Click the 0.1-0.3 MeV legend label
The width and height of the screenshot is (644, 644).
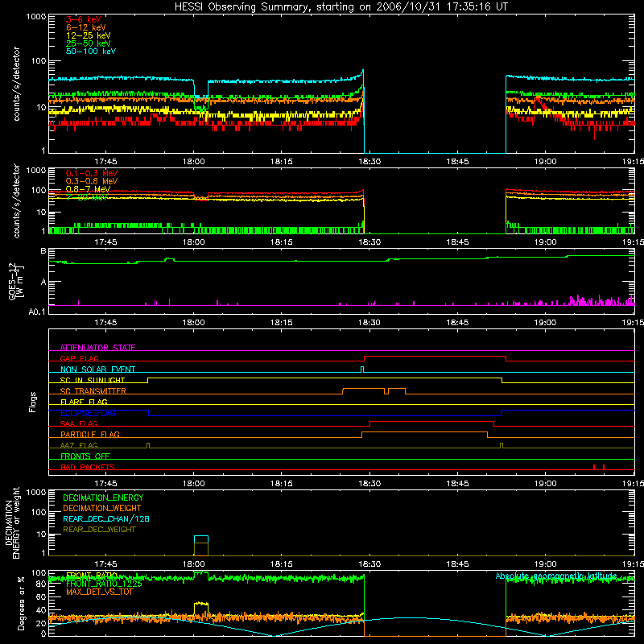(92, 173)
